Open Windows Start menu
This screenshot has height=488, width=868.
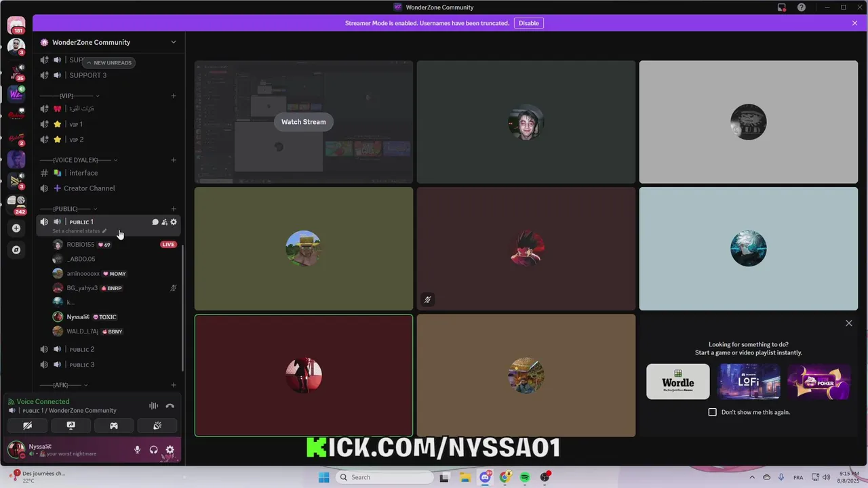point(324,477)
